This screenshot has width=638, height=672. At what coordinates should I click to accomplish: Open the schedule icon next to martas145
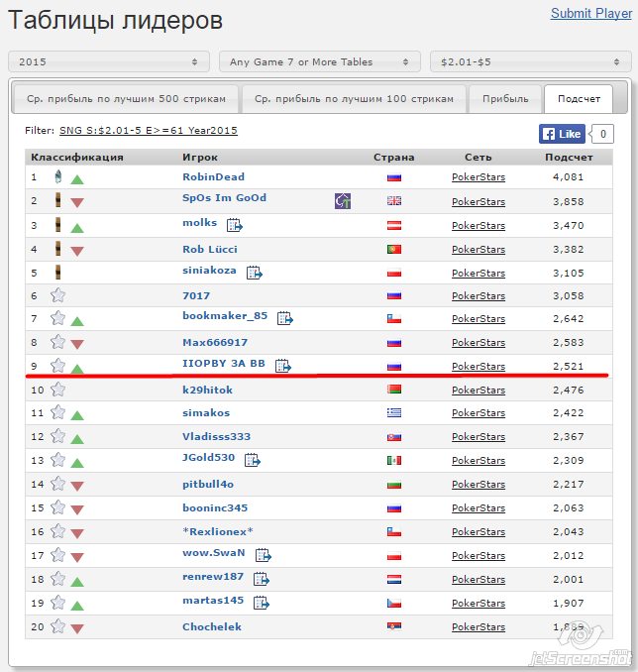(261, 603)
